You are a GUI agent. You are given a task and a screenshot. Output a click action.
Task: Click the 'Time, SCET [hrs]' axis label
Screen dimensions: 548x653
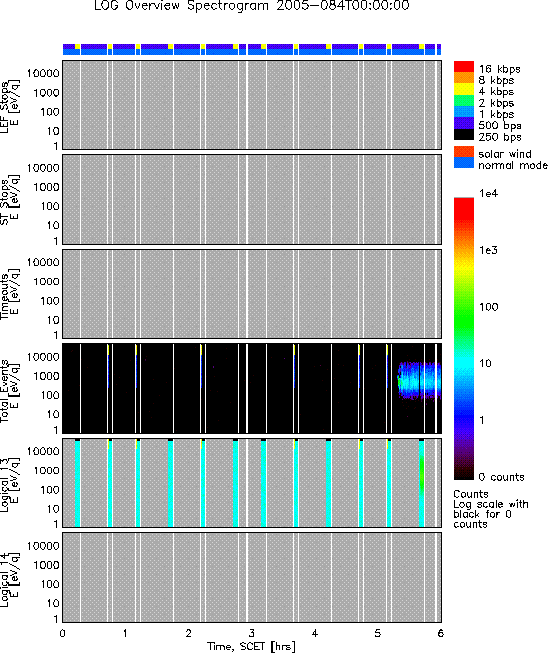click(252, 646)
